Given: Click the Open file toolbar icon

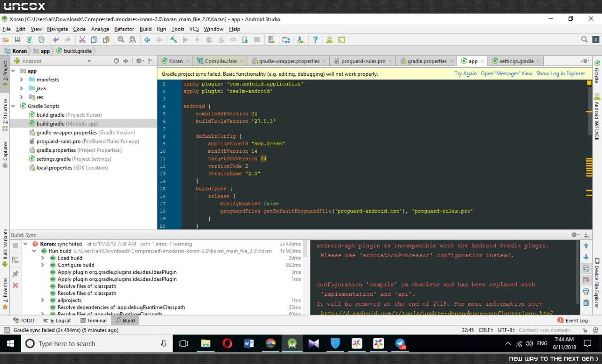Looking at the screenshot, I should click(6, 40).
